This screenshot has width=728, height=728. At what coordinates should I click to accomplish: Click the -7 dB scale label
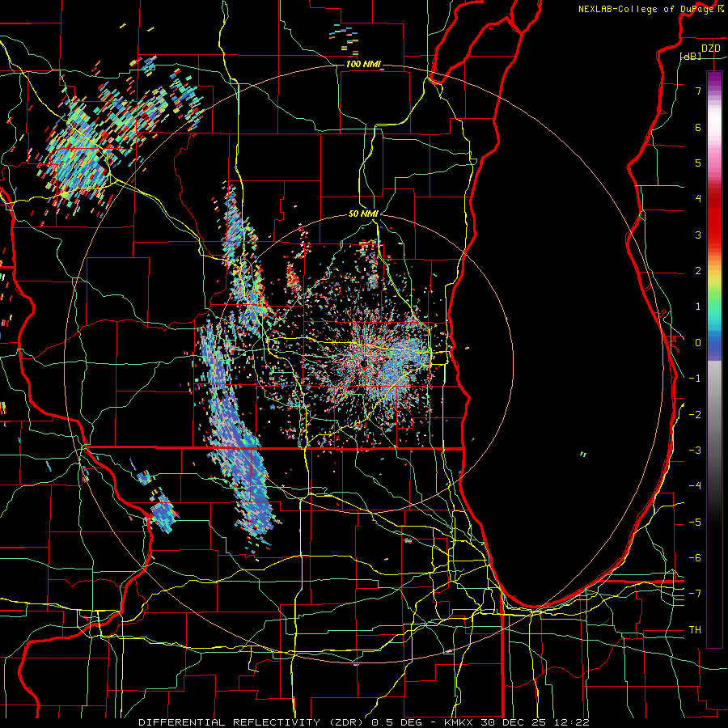pos(695,594)
